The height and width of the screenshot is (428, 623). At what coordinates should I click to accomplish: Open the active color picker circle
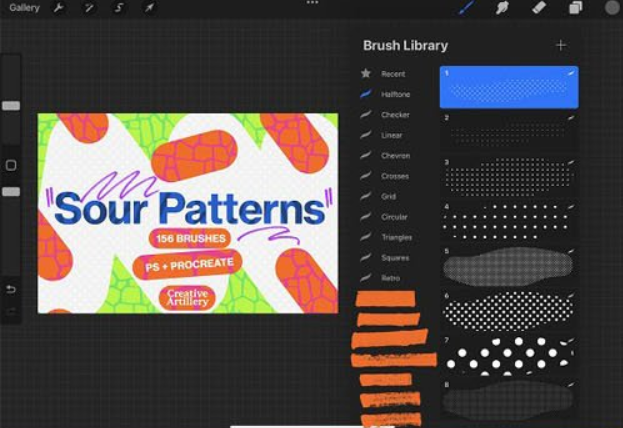(611, 8)
